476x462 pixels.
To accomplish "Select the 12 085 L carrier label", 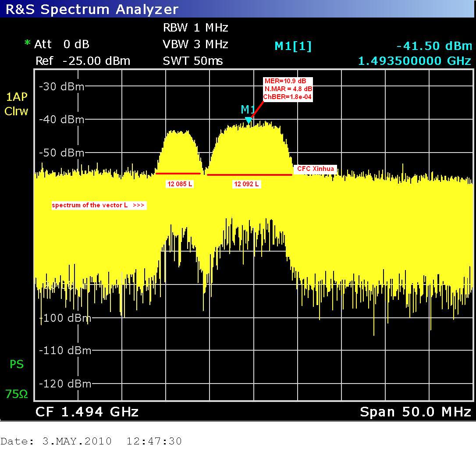I will (x=179, y=185).
